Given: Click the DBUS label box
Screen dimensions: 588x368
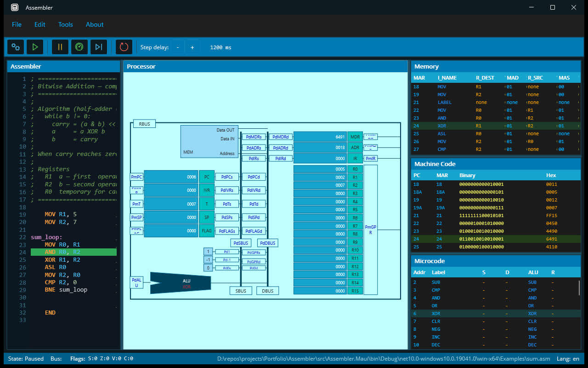Looking at the screenshot, I should (268, 291).
